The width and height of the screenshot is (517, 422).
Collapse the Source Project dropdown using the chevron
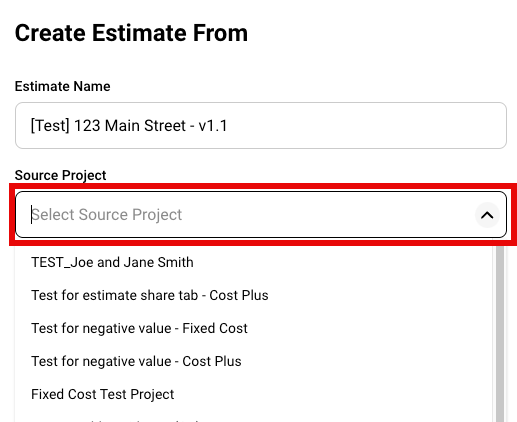click(x=487, y=215)
